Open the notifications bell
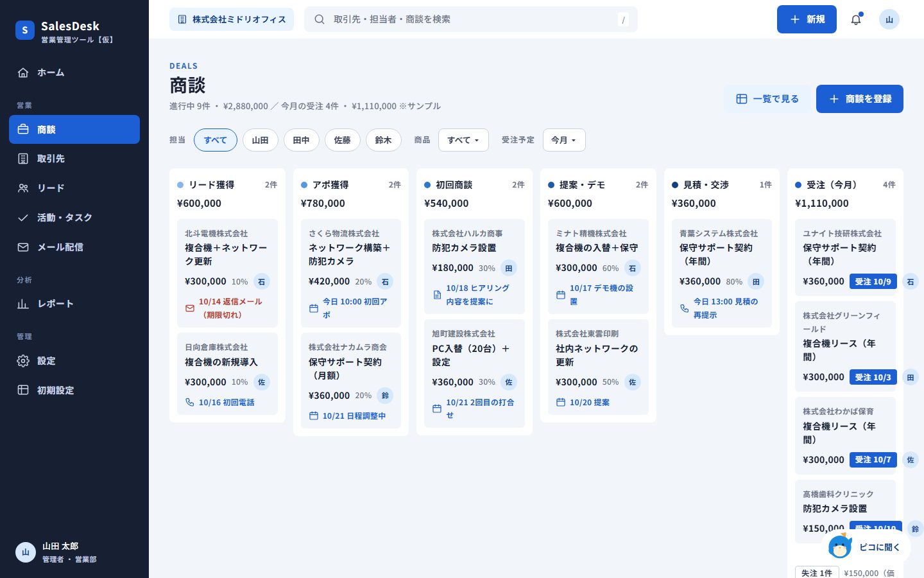Viewport: 924px width, 578px height. [856, 19]
